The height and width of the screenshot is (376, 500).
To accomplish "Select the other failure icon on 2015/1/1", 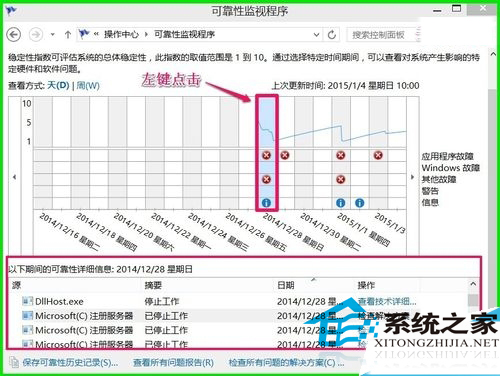I will tap(340, 180).
